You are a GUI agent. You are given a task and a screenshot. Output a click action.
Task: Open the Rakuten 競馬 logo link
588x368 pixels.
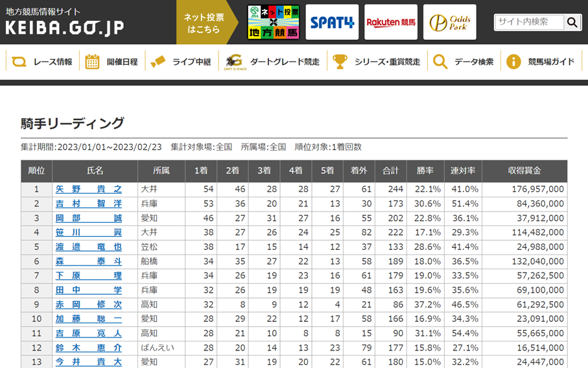(x=391, y=23)
